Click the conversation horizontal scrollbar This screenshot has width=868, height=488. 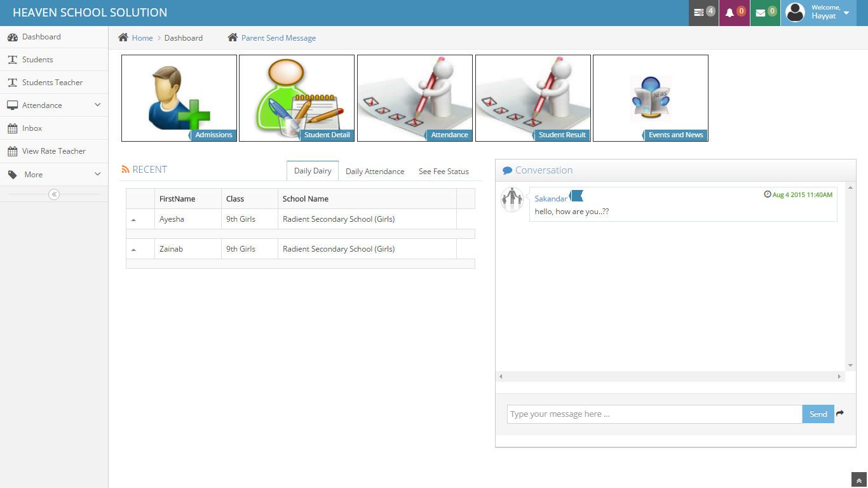tap(670, 377)
